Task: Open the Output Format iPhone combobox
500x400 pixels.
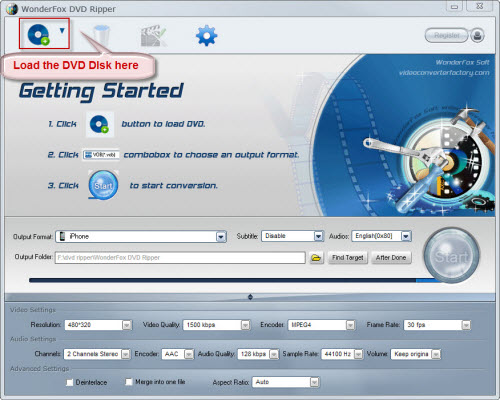Action: [x=141, y=237]
